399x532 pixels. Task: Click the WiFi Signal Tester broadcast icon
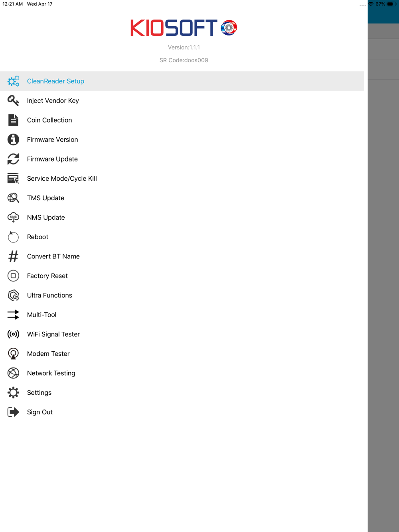(x=13, y=334)
